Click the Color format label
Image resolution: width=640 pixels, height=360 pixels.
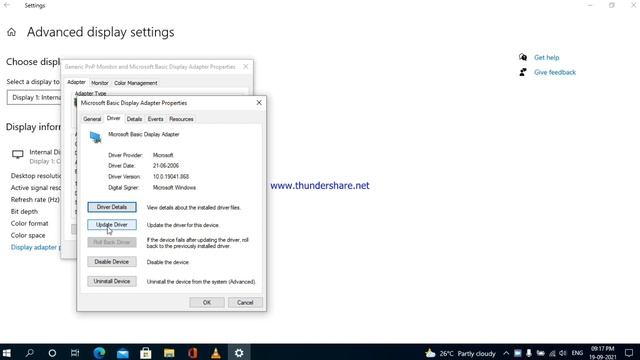click(x=29, y=223)
